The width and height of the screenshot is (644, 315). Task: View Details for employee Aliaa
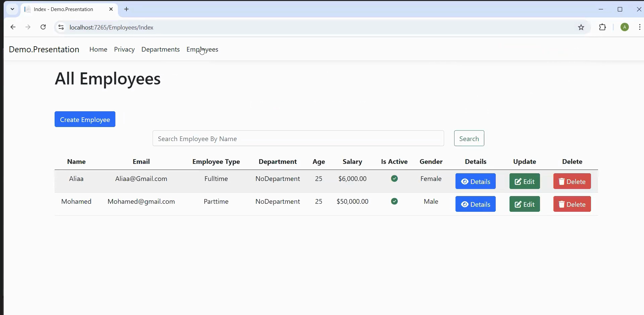point(475,181)
